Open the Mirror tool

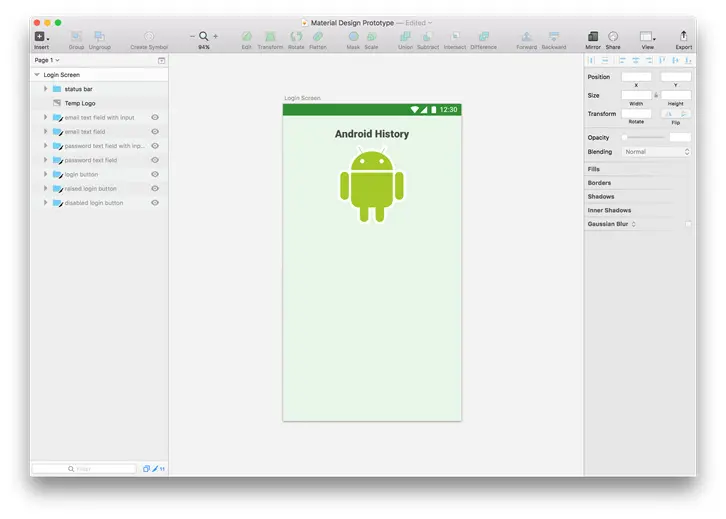593,36
